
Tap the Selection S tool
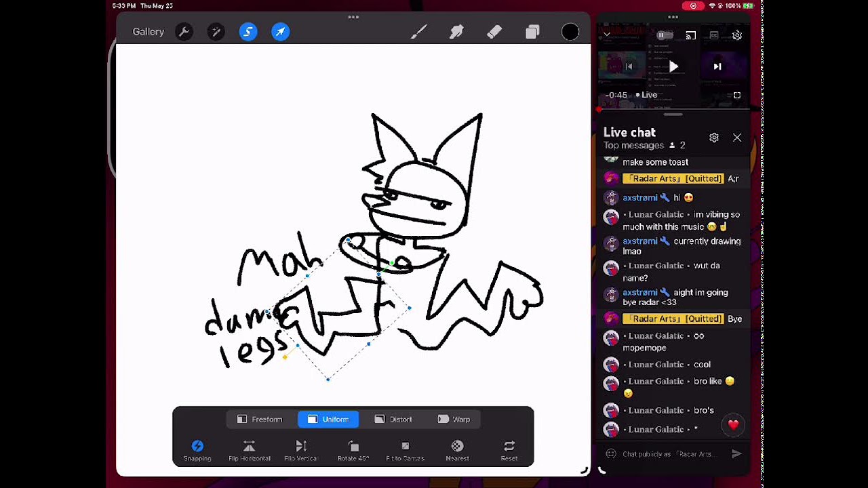[x=248, y=32]
